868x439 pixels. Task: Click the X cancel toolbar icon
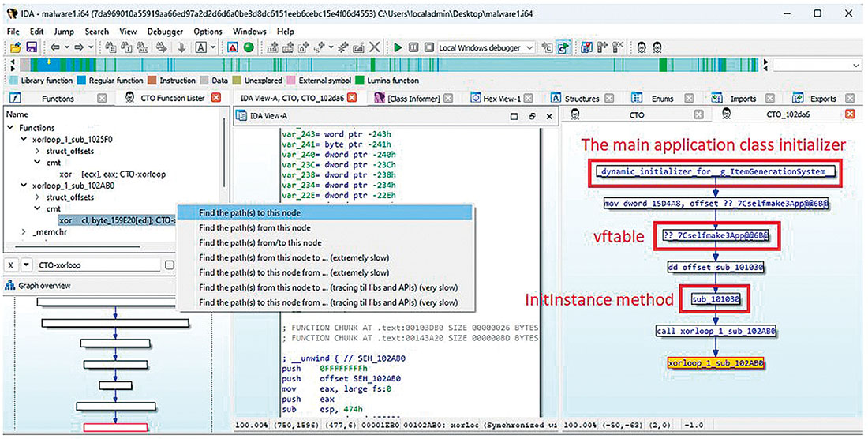[376, 48]
